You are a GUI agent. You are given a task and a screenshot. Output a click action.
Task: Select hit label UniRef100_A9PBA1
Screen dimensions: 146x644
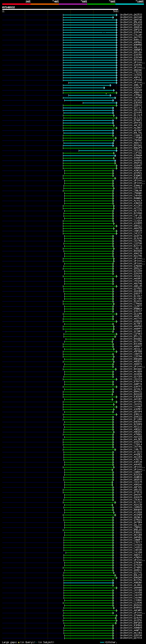tap(131, 42)
